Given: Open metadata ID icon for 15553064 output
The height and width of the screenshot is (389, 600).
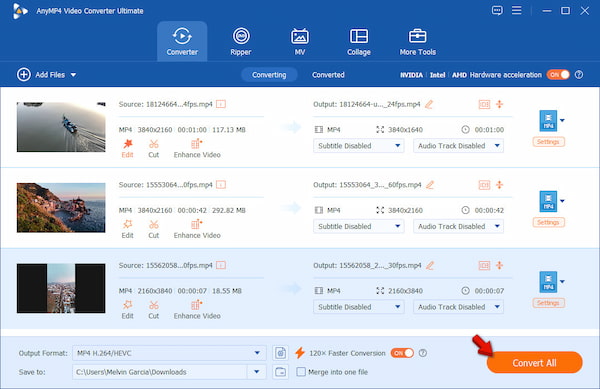Looking at the screenshot, I should tap(484, 185).
